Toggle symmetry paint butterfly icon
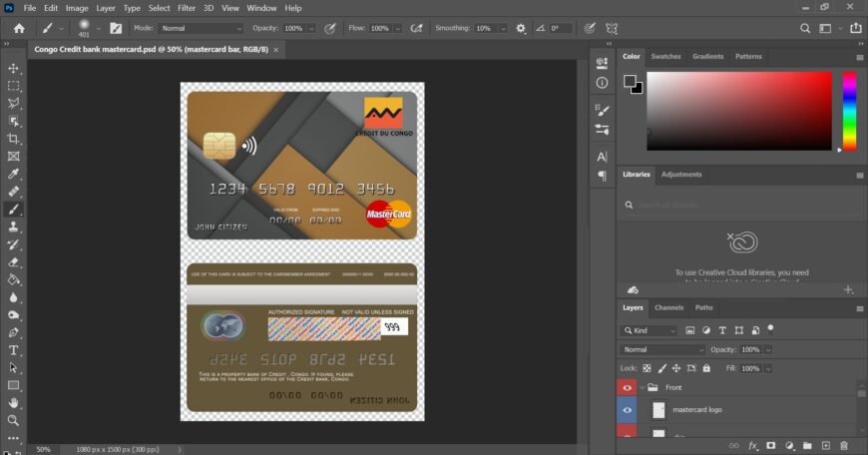This screenshot has width=868, height=455. (x=612, y=28)
